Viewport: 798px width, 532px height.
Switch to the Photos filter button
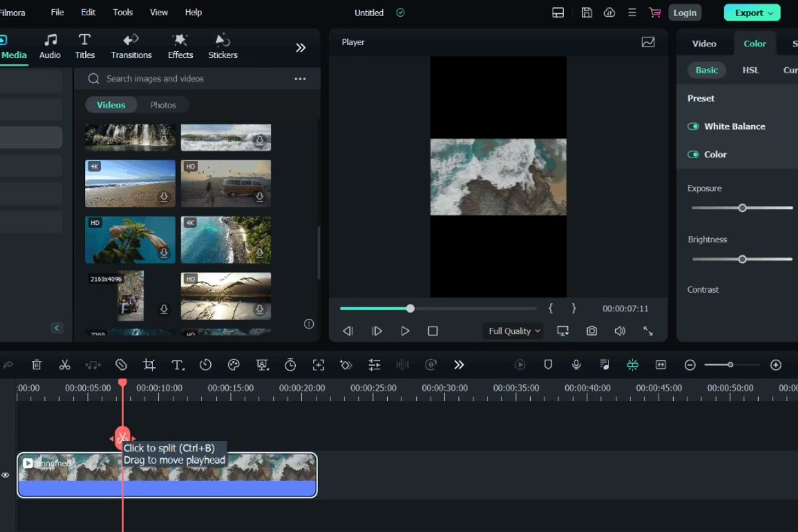tap(163, 105)
